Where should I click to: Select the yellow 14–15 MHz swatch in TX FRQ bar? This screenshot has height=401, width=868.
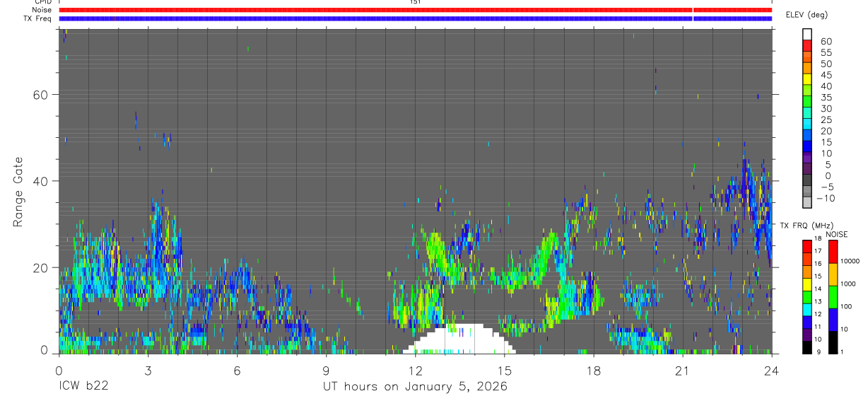[806, 283]
